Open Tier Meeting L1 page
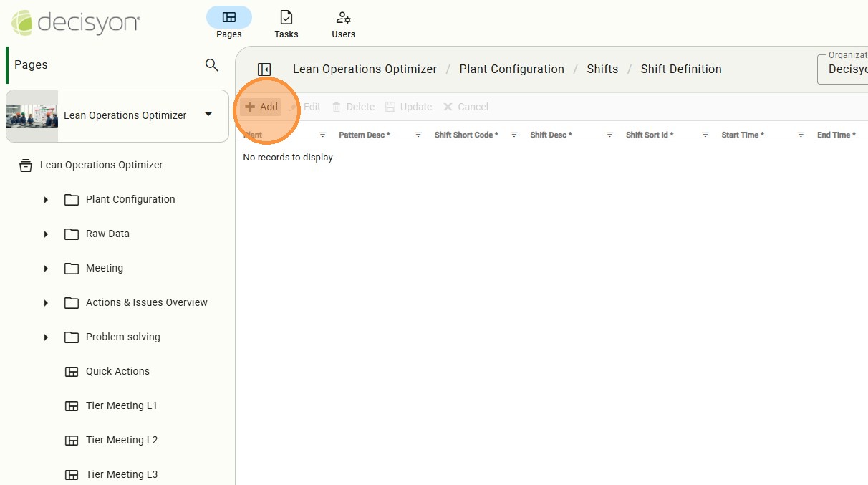This screenshot has width=868, height=485. [121, 405]
